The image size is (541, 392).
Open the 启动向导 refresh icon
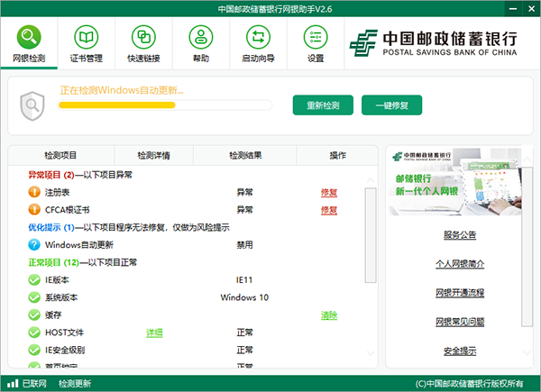(x=258, y=37)
